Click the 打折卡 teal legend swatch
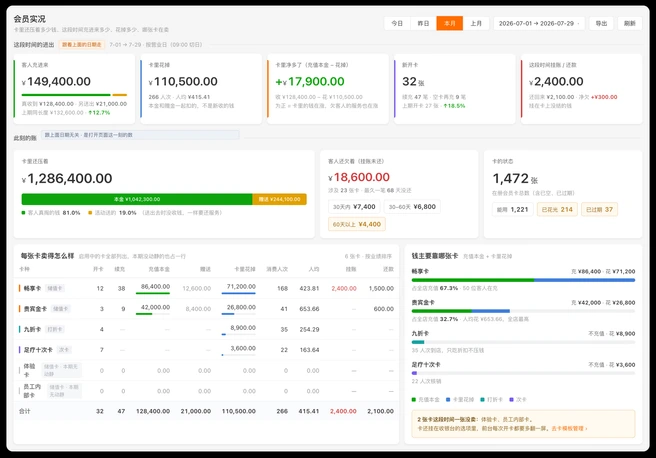Viewport: 656px width, 458px height. (482, 399)
